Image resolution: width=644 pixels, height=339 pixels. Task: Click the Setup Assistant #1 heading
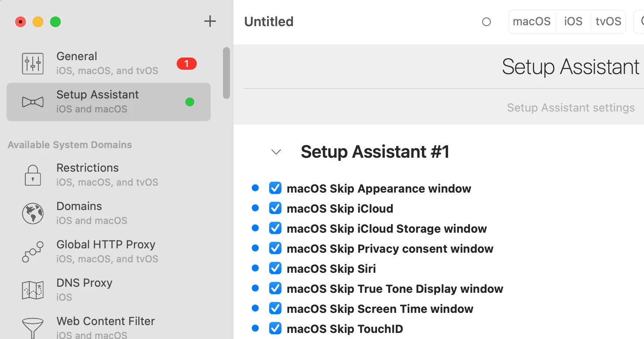(x=375, y=152)
